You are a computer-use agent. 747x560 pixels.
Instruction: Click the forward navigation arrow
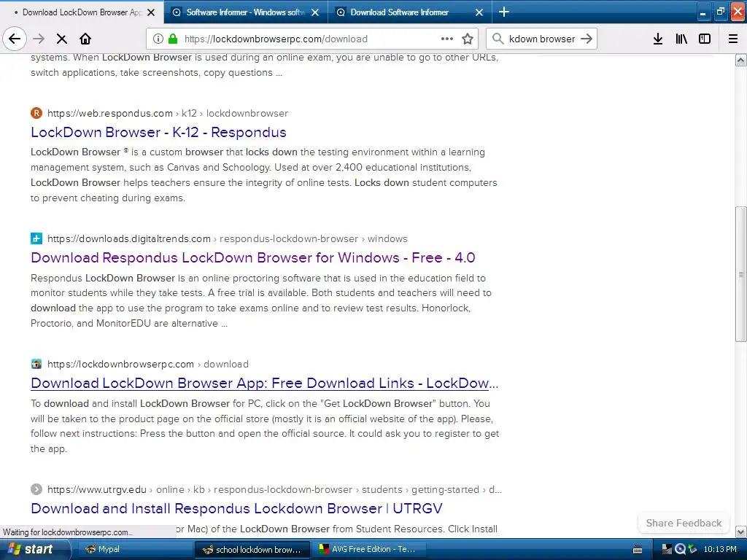coord(39,39)
